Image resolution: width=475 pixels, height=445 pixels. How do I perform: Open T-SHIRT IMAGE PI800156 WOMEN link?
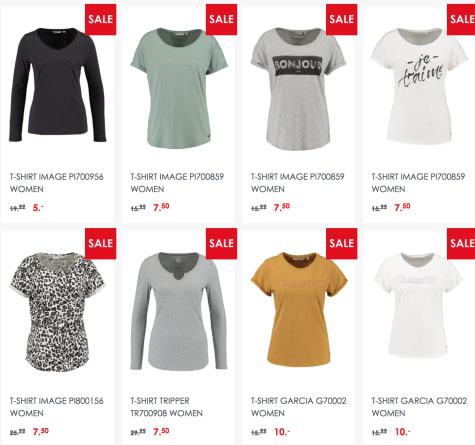click(57, 407)
